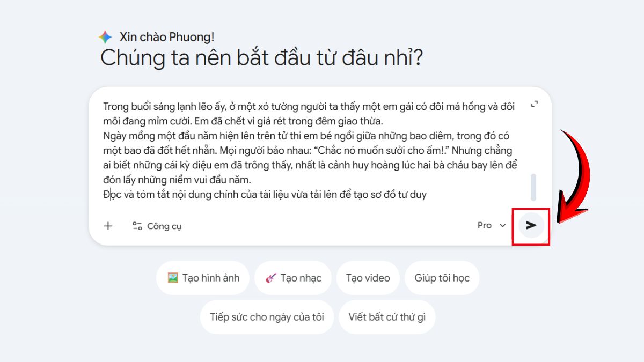Open the Pro model selector dropdown
The image size is (644, 362).
click(x=491, y=225)
